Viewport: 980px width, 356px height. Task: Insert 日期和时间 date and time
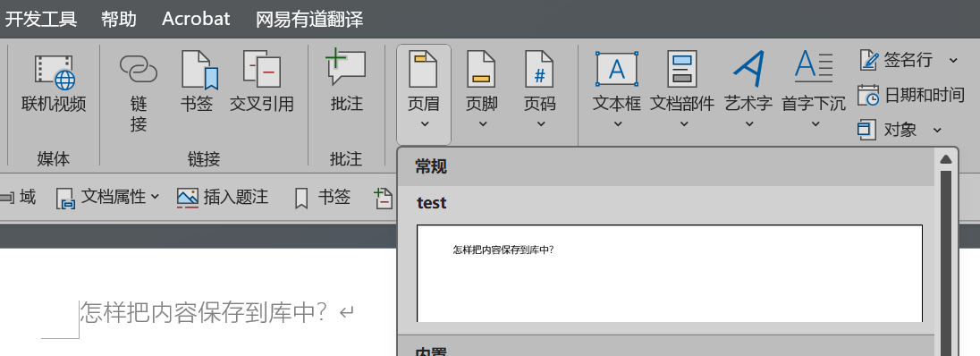click(911, 95)
